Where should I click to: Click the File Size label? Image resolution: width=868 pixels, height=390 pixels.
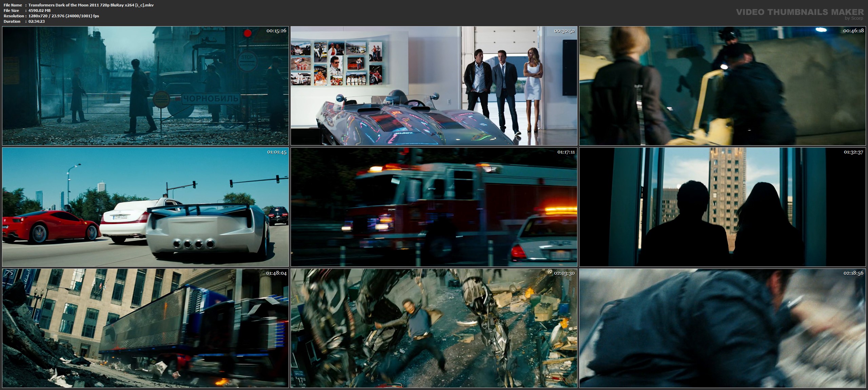point(12,11)
